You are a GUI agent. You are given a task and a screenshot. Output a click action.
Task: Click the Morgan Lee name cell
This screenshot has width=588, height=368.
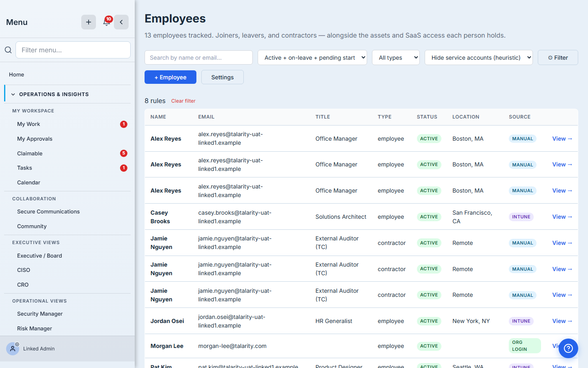167,346
